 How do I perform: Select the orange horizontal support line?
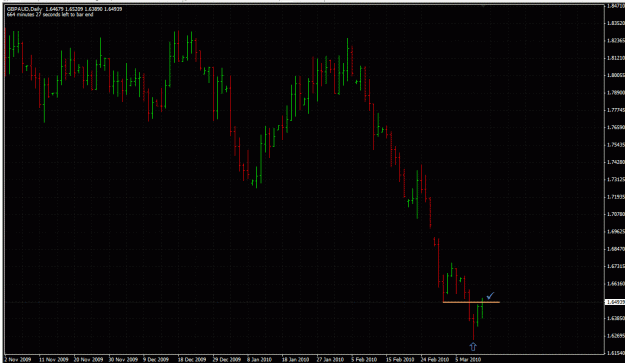point(471,302)
